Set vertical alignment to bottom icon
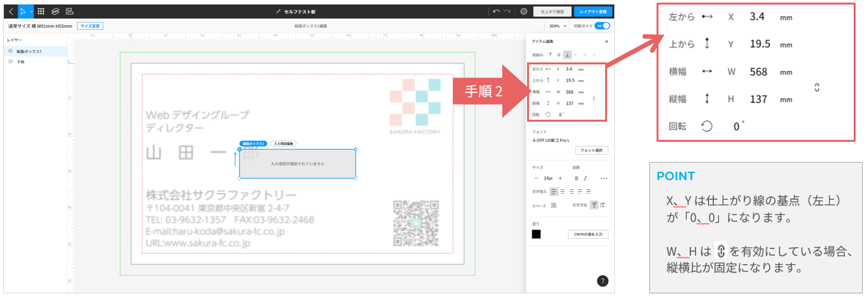Viewport: 868px width, 296px height. [x=567, y=55]
